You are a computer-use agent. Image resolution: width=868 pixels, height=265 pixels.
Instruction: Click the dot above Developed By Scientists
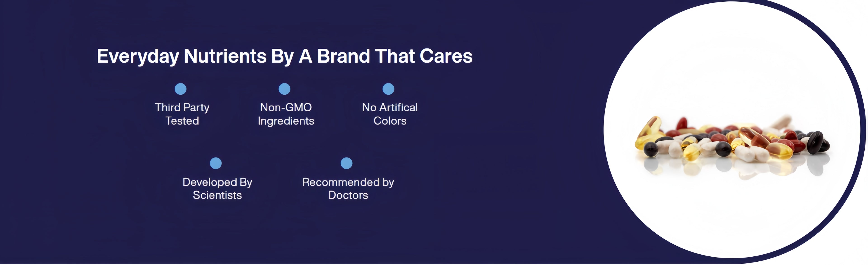216,163
